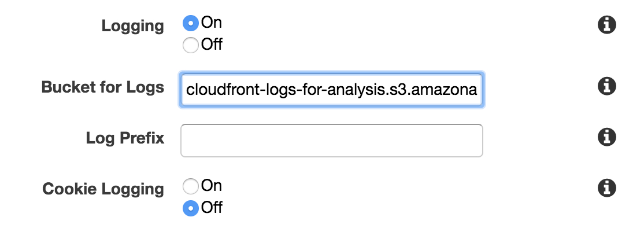This screenshot has width=644, height=228.
Task: Click the 'Off' label text under Logging
Action: pyautogui.click(x=212, y=45)
